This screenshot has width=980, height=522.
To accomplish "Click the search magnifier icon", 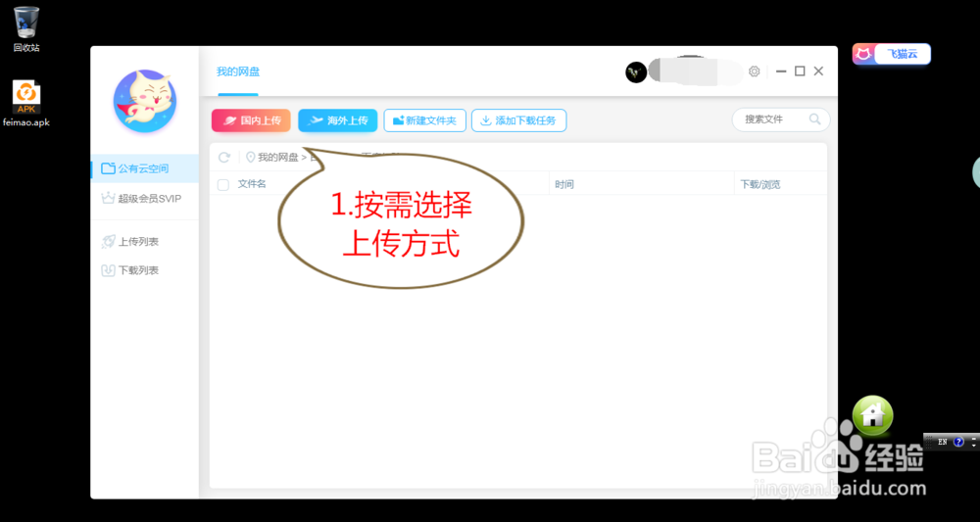I will pyautogui.click(x=814, y=119).
